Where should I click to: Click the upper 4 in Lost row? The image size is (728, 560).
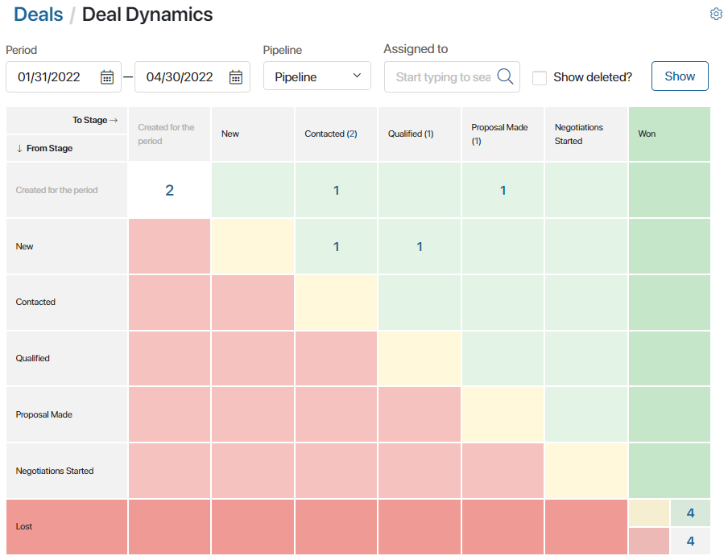[x=690, y=513]
